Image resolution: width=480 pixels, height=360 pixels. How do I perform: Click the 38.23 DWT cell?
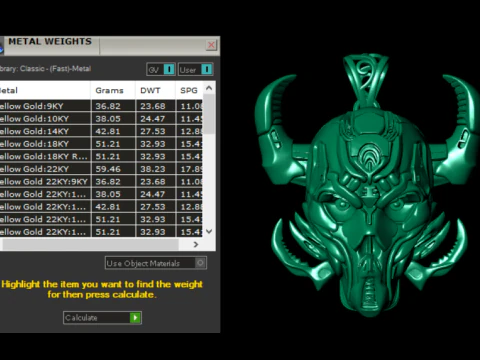(155, 169)
